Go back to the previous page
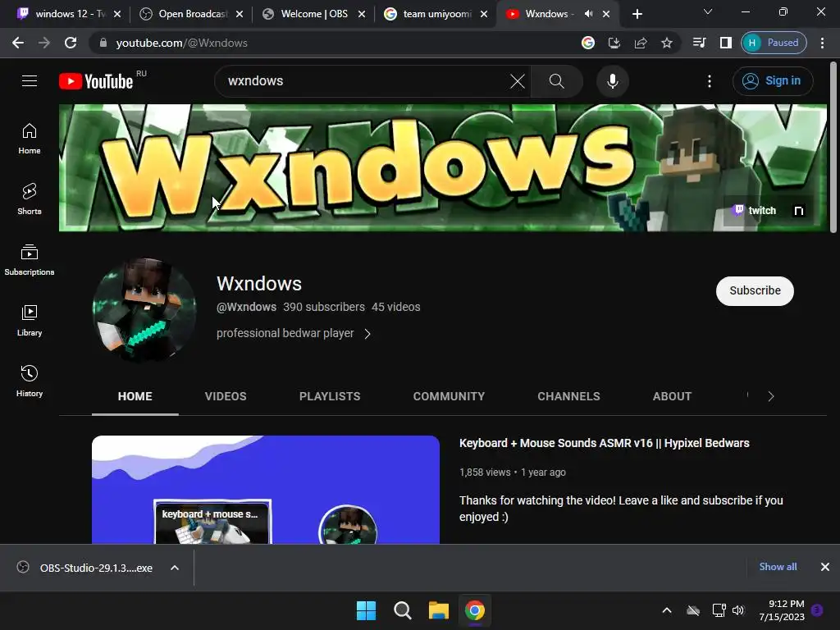This screenshot has width=840, height=630. 18,43
